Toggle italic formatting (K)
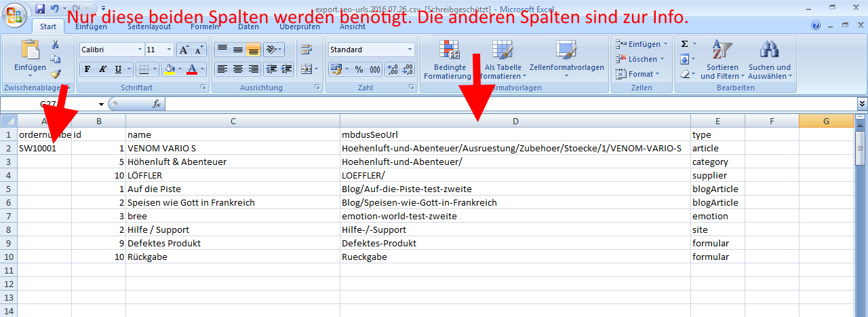The height and width of the screenshot is (317, 868). click(x=103, y=69)
